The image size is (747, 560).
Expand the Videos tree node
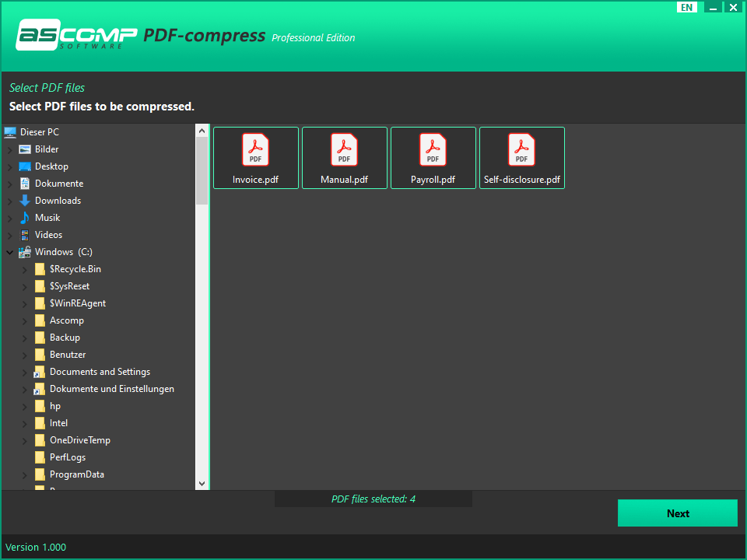tap(10, 235)
